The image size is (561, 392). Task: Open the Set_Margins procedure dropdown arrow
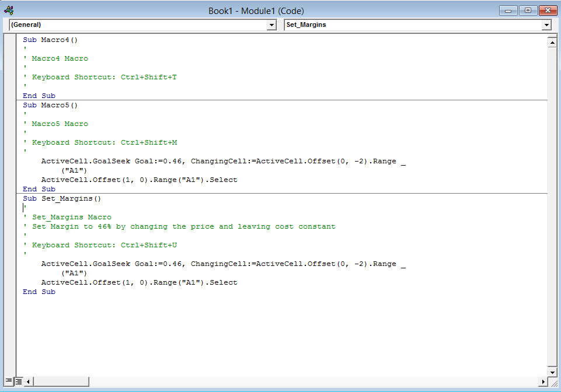click(546, 25)
